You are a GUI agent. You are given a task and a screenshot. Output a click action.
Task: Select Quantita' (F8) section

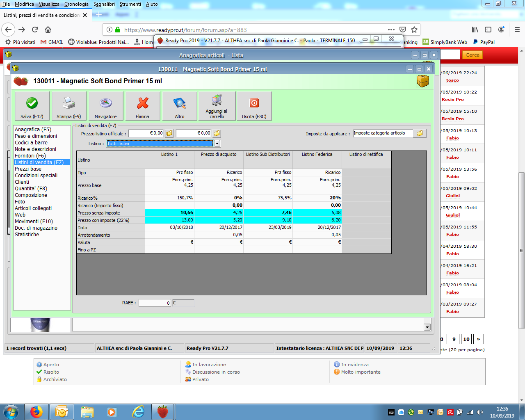pyautogui.click(x=31, y=188)
